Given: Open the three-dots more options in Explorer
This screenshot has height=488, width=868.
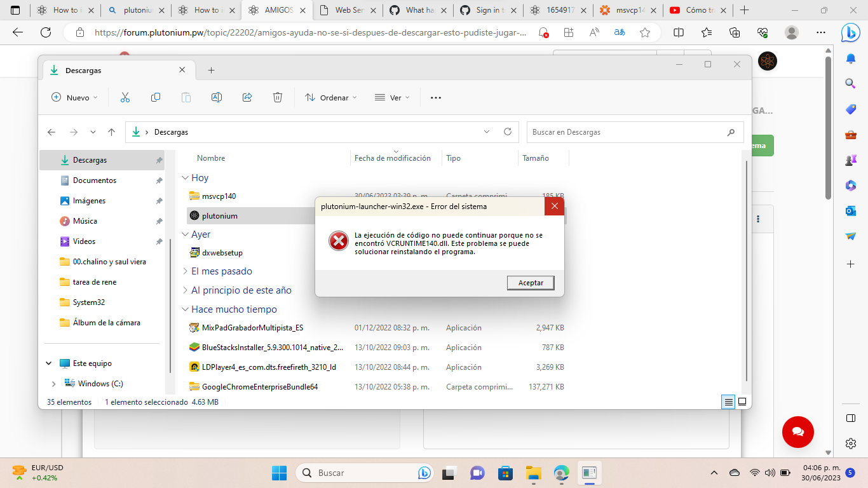Looking at the screenshot, I should click(x=436, y=97).
